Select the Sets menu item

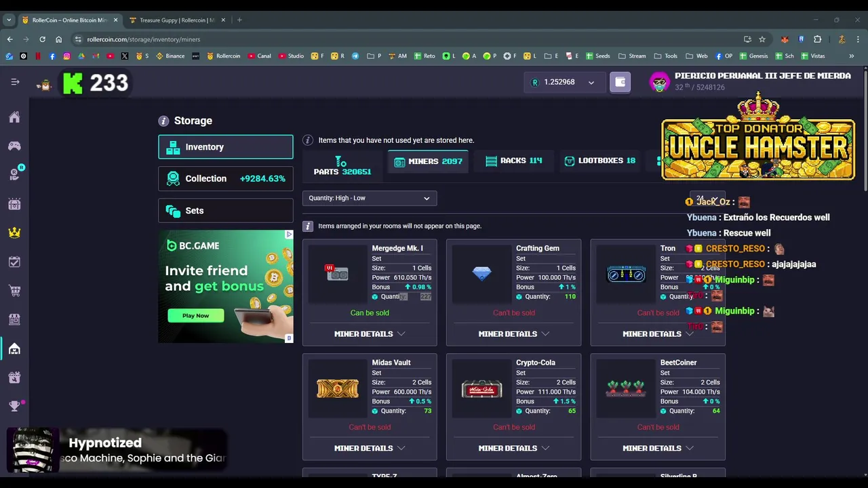pos(226,211)
